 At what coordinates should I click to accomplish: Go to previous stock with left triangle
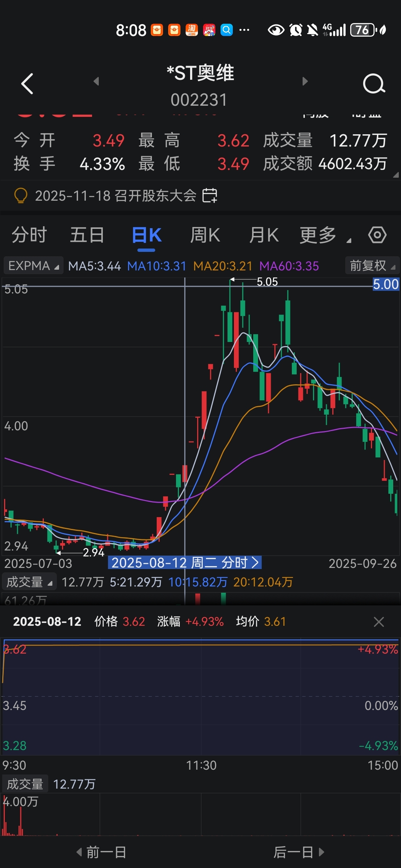[96, 81]
